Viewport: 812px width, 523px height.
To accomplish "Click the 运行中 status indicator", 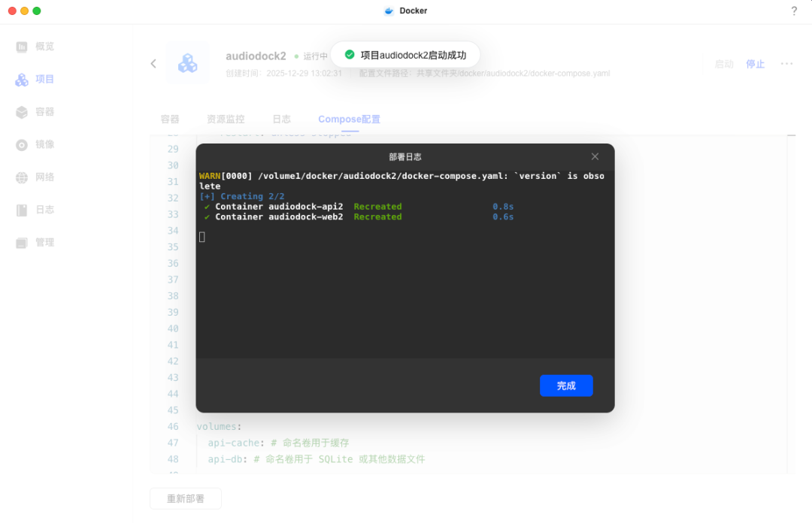I will [x=311, y=56].
